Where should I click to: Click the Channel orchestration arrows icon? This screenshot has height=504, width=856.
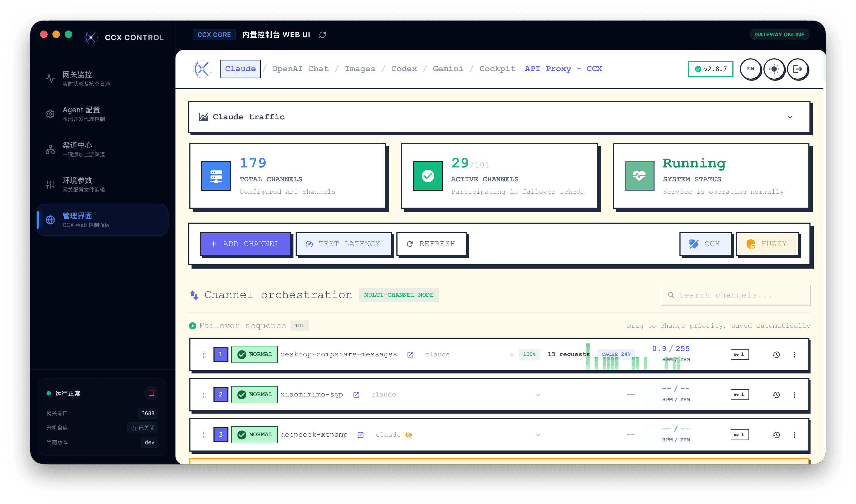click(194, 295)
